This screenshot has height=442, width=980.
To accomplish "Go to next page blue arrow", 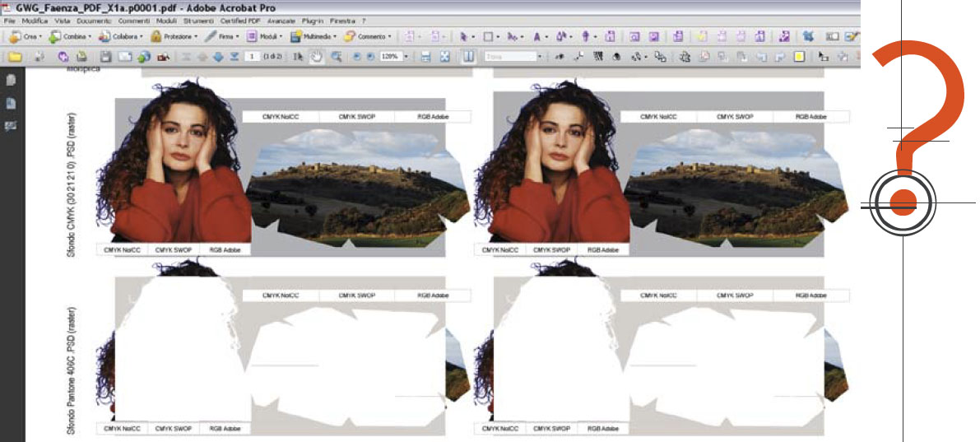I will tap(218, 57).
